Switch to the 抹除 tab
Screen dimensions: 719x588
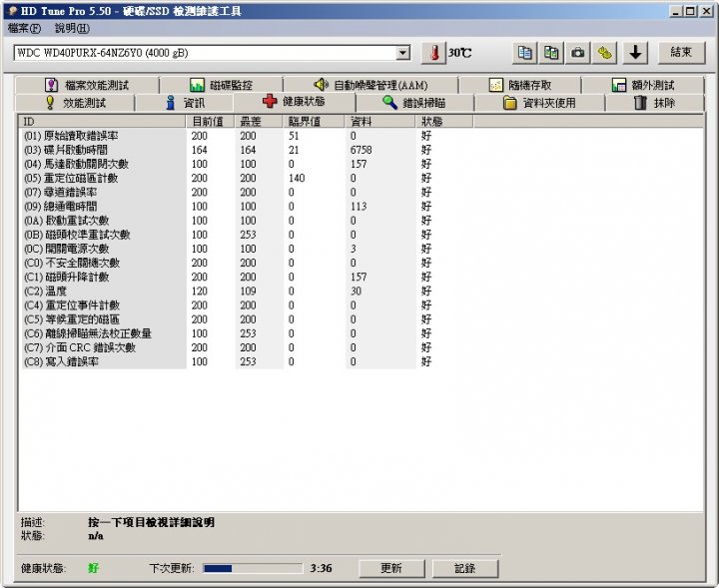tap(654, 103)
